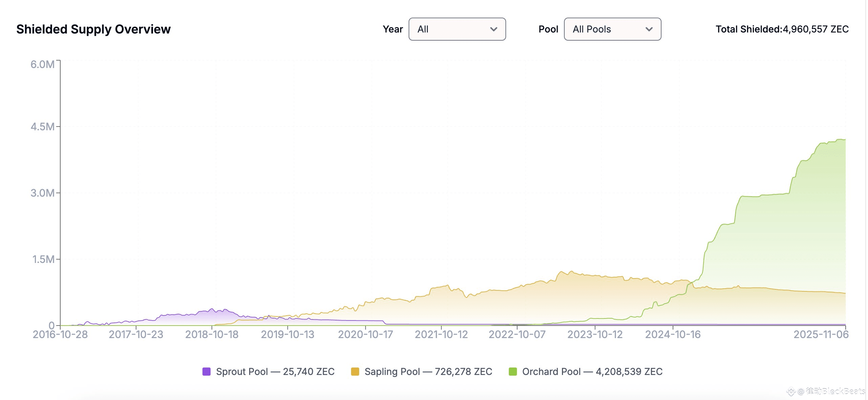Click the 4.5M y-axis label
This screenshot has width=868, height=400.
42,127
